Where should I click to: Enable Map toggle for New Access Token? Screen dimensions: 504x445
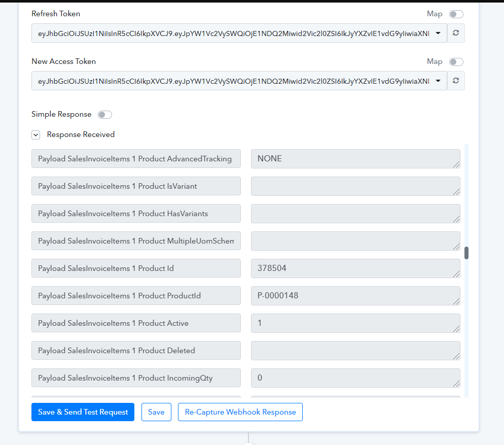(x=456, y=62)
